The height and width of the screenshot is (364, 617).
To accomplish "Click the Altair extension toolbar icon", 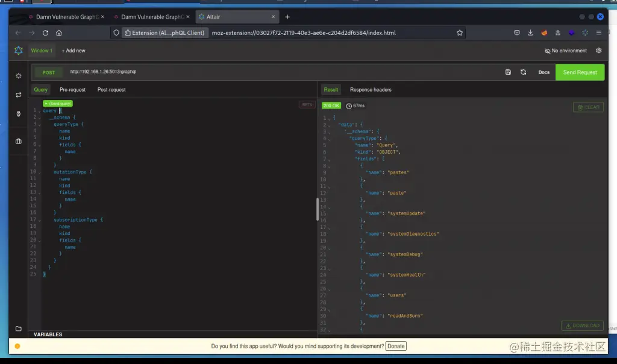I will pyautogui.click(x=585, y=33).
